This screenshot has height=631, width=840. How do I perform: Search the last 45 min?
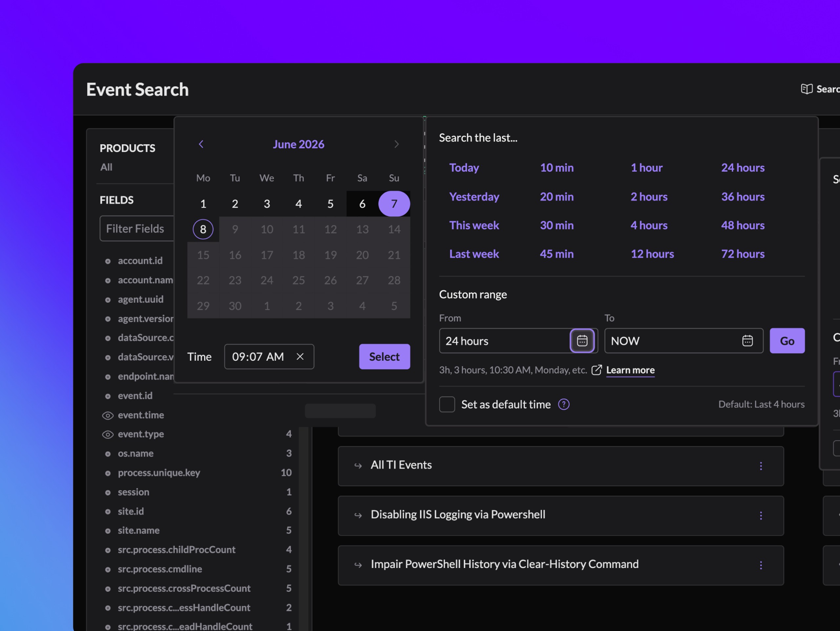click(x=557, y=254)
